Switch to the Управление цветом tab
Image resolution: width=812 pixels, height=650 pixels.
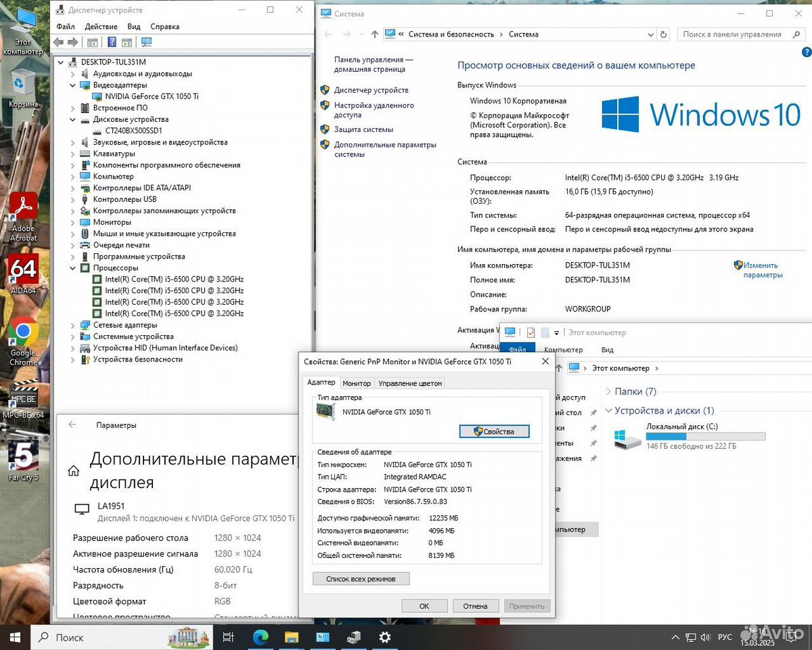pos(410,383)
